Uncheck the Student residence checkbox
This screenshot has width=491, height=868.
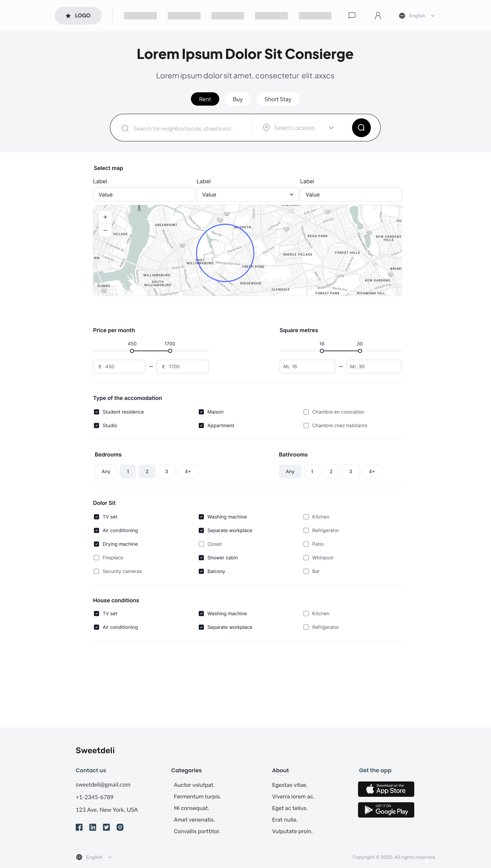[x=96, y=412]
